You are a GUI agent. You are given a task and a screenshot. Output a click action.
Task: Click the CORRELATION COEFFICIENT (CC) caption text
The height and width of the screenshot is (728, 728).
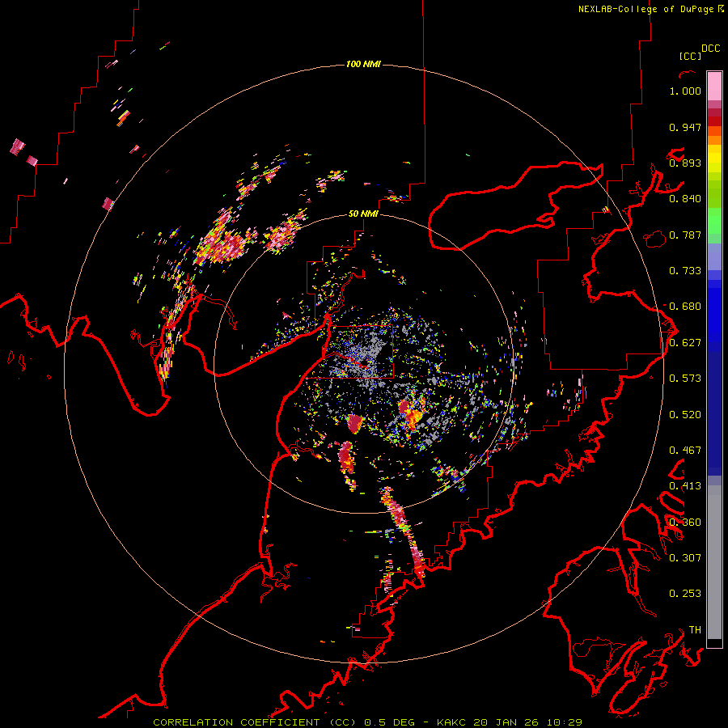(255, 722)
